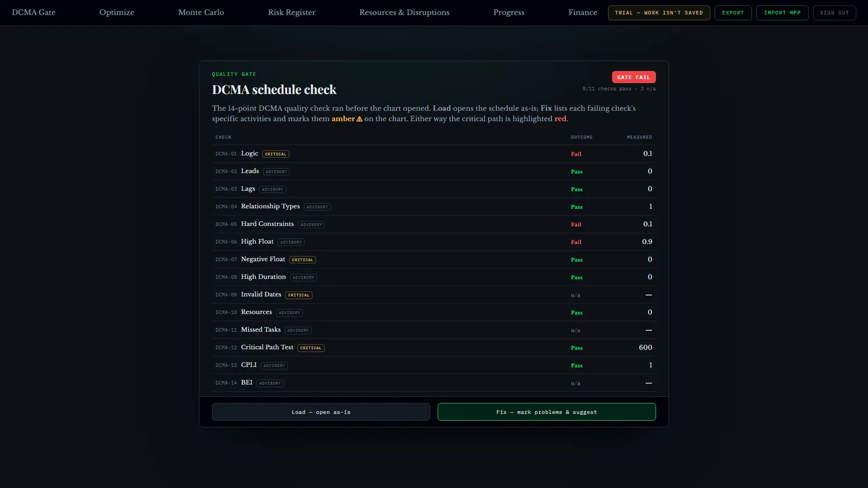868x488 pixels.
Task: Select the Negative Float check name
Action: point(263,259)
